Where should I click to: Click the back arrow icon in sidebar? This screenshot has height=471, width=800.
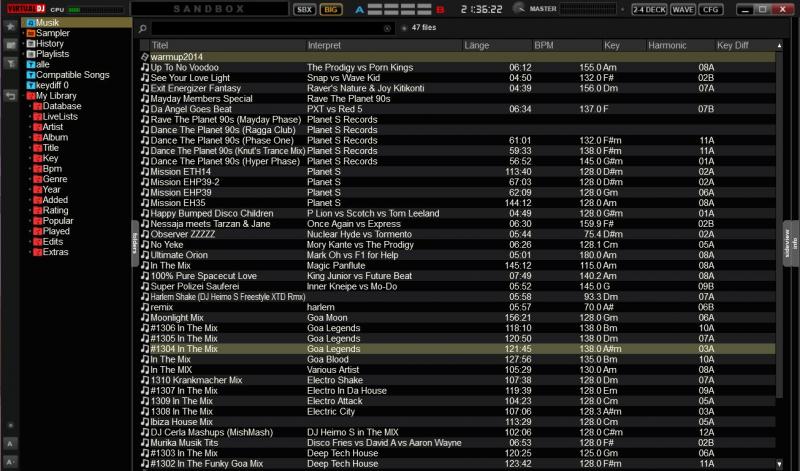click(x=10, y=96)
